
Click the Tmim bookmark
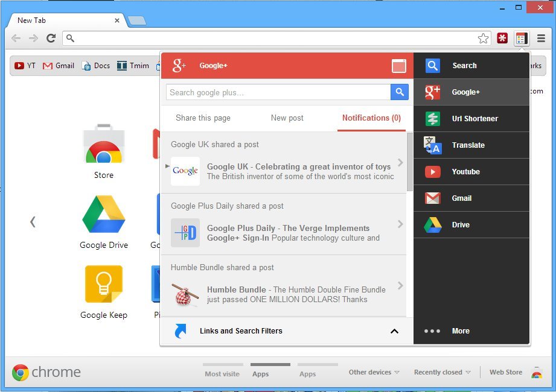coord(133,66)
